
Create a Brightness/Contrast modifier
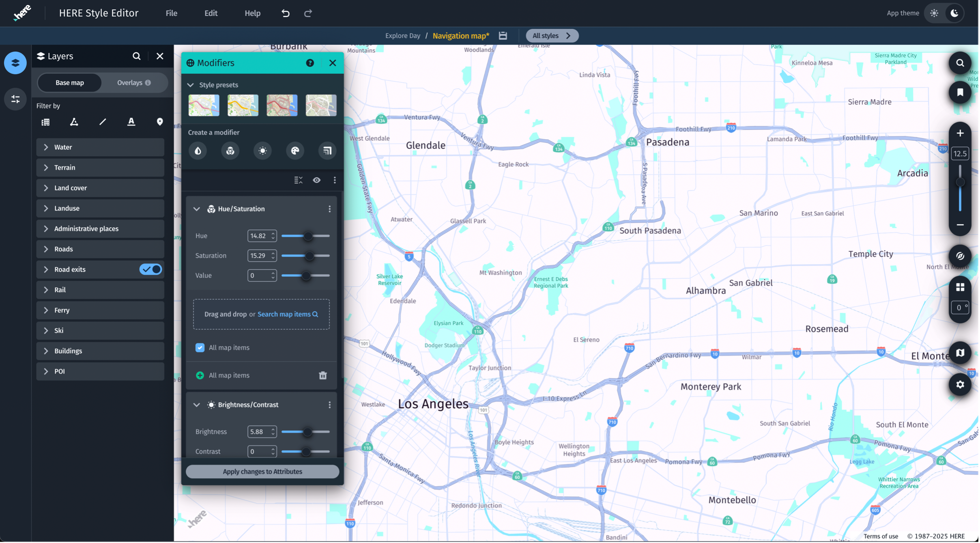(262, 151)
